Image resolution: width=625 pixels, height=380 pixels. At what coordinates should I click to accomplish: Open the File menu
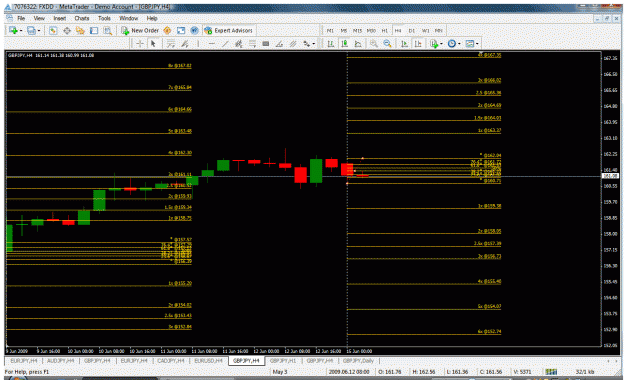[x=21, y=18]
